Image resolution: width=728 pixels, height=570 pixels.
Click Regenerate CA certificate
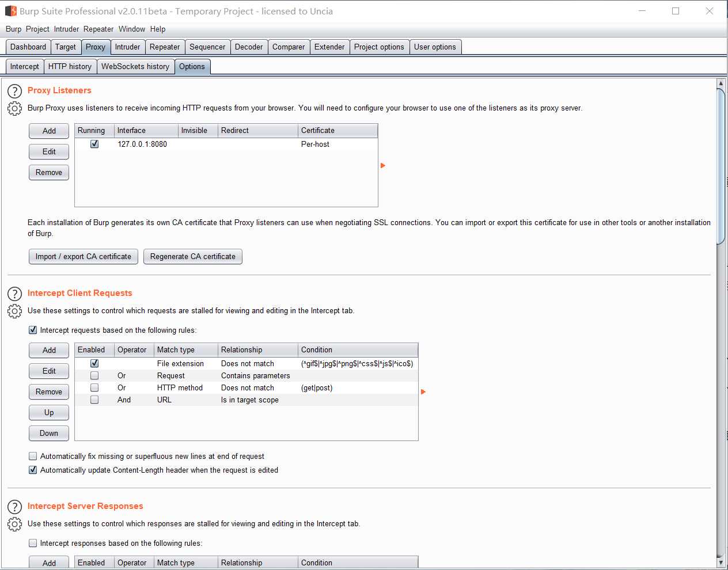click(x=193, y=256)
